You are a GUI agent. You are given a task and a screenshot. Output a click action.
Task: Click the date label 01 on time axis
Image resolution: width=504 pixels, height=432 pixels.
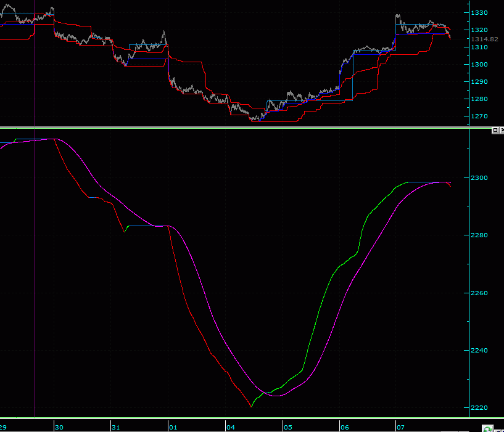[173, 428]
